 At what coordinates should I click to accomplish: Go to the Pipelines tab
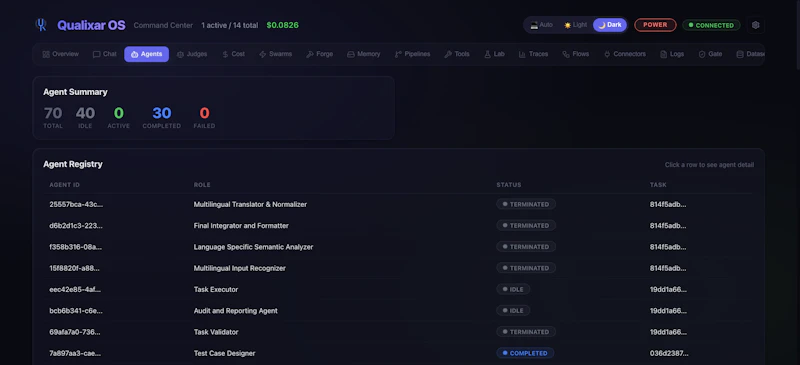(412, 54)
